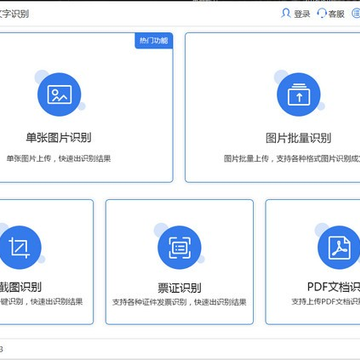The width and height of the screenshot is (360, 360).
Task: Click the 客服 link
Action: (337, 14)
